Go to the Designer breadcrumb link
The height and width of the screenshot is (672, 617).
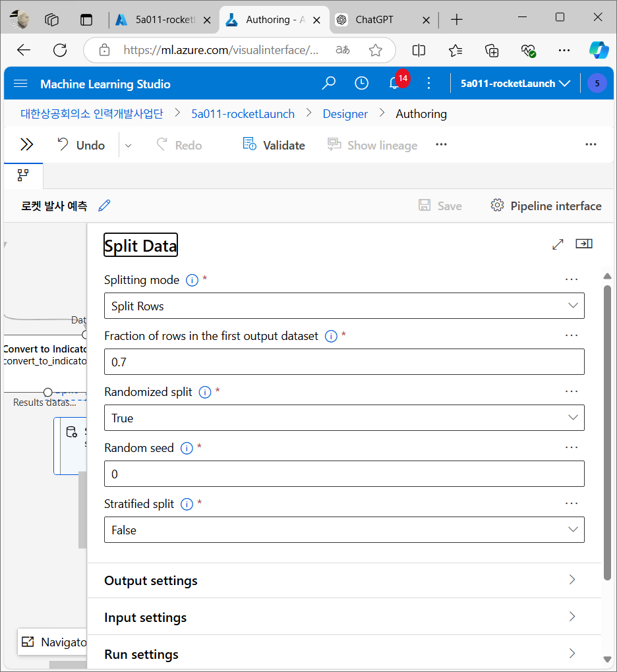[345, 114]
